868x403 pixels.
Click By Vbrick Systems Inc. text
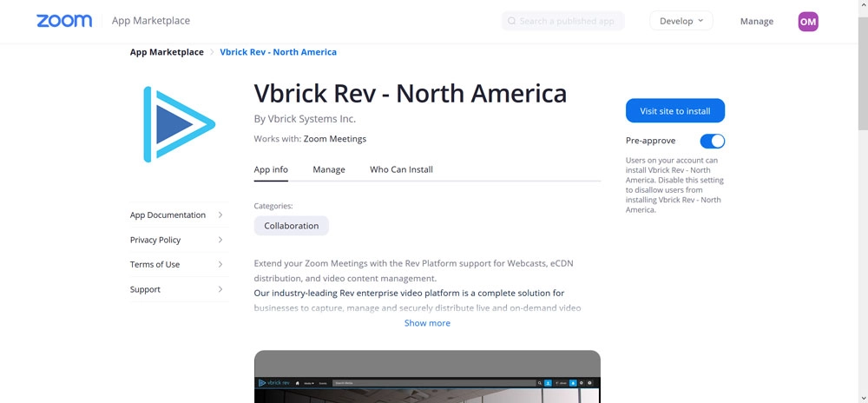click(305, 119)
